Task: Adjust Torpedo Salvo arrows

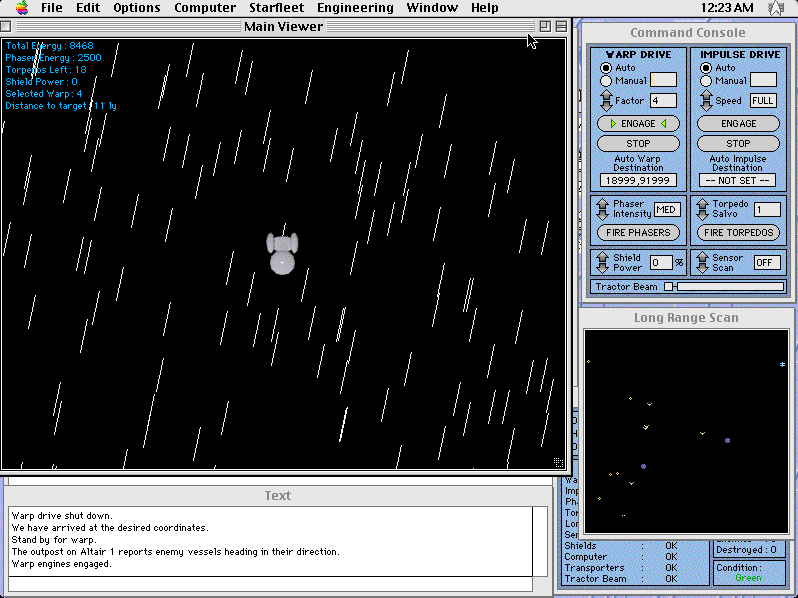Action: tap(702, 209)
